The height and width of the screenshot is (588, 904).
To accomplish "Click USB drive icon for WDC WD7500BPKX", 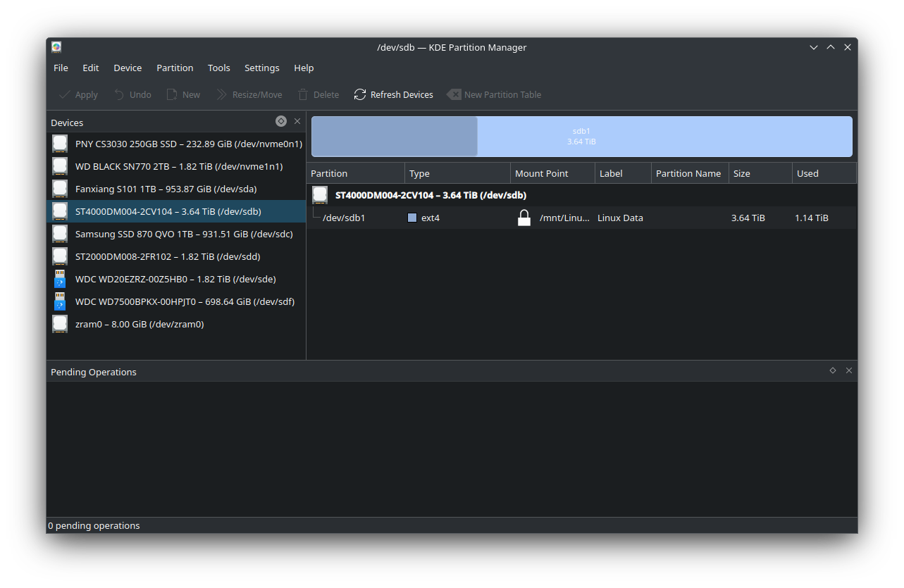I will 60,301.
